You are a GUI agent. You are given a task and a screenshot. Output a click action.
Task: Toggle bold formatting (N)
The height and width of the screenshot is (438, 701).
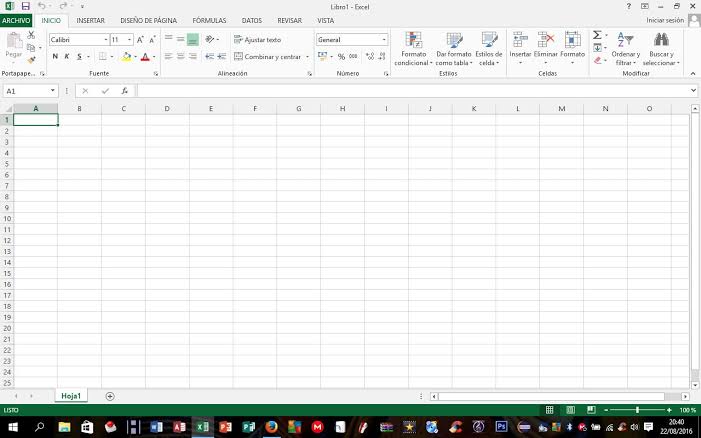(55, 57)
